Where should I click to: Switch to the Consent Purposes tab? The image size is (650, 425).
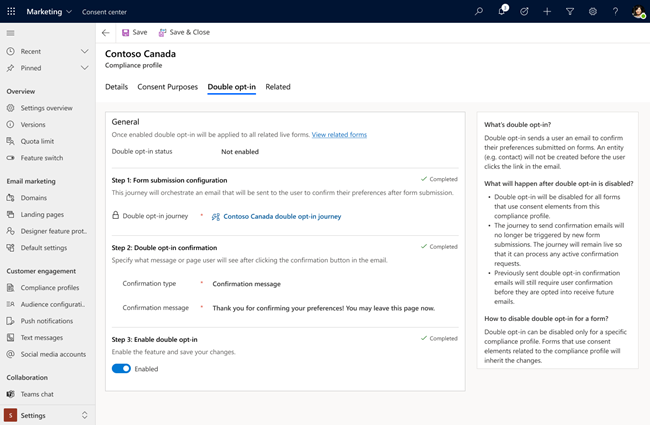(x=167, y=87)
